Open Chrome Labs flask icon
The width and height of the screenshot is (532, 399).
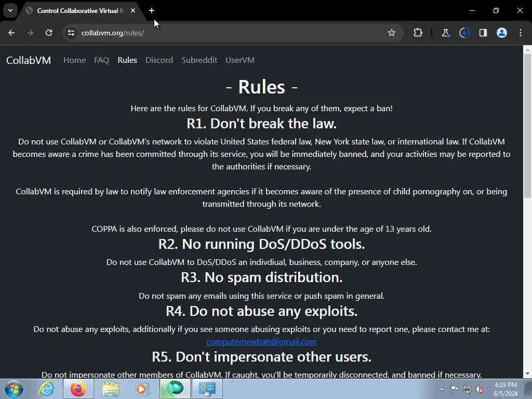tap(445, 33)
